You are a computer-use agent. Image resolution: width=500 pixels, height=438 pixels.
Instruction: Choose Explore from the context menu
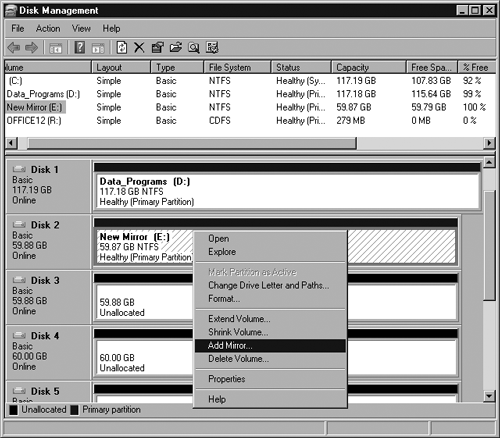coord(270,252)
